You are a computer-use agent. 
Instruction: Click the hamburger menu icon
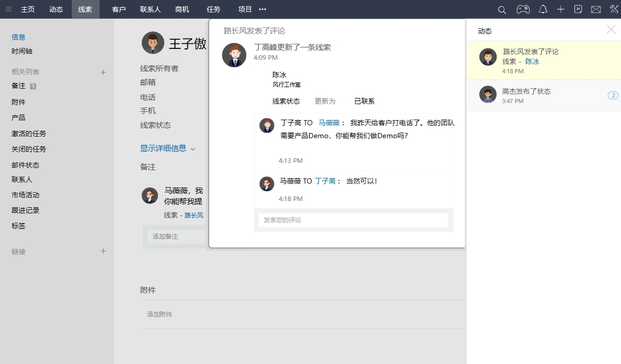tap(8, 9)
